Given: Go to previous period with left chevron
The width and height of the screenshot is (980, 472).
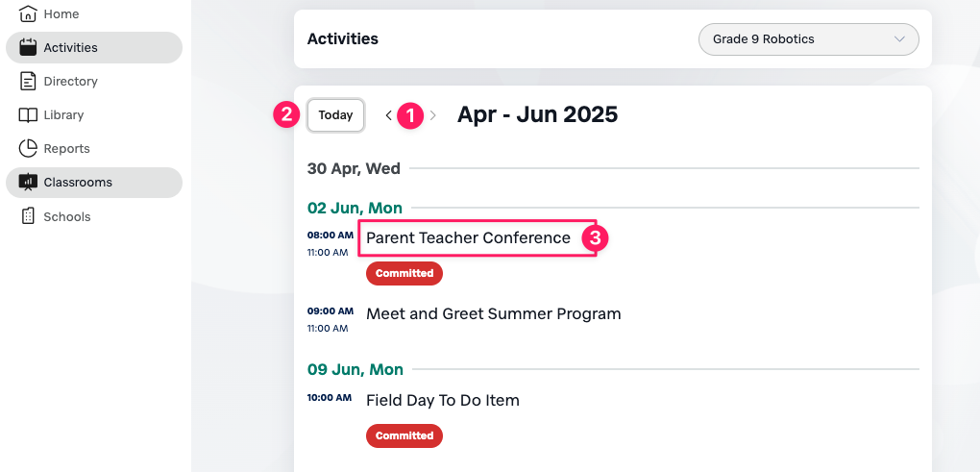Looking at the screenshot, I should [x=388, y=115].
